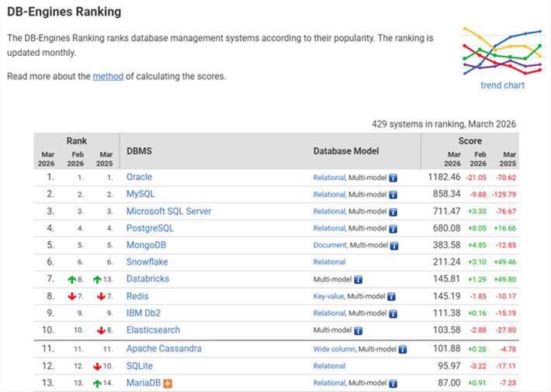The height and width of the screenshot is (392, 551).
Task: Click the info icon in IBM Db2 row
Action: pyautogui.click(x=393, y=314)
